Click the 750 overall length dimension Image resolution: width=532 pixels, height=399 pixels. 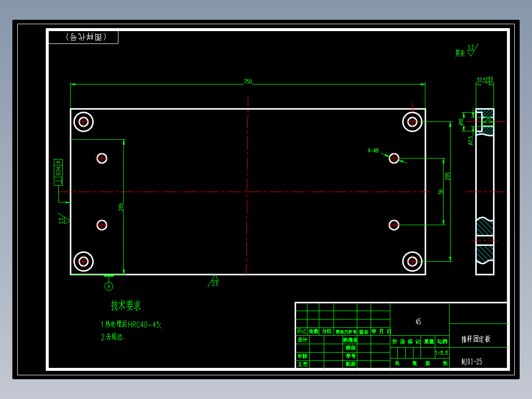point(248,81)
